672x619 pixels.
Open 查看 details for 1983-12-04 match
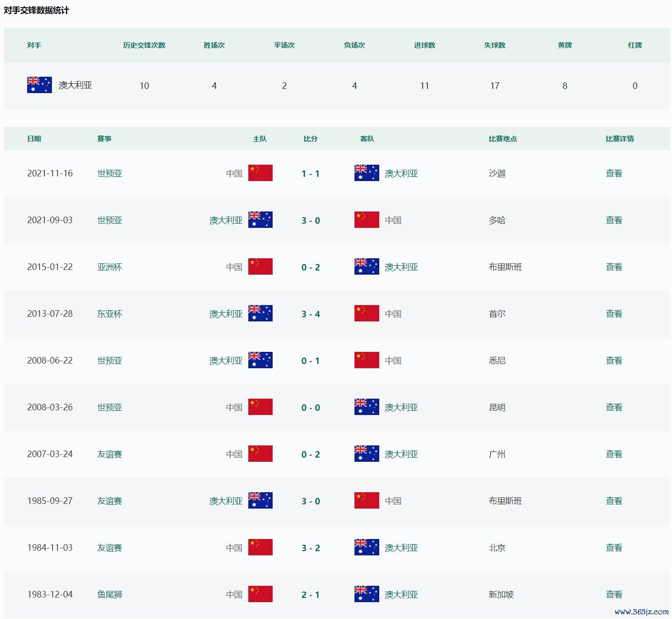click(x=614, y=595)
